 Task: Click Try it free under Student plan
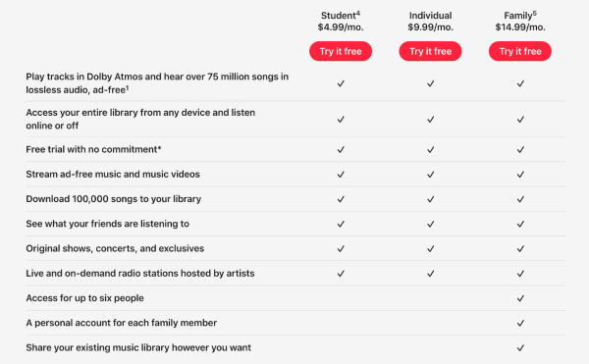(341, 51)
